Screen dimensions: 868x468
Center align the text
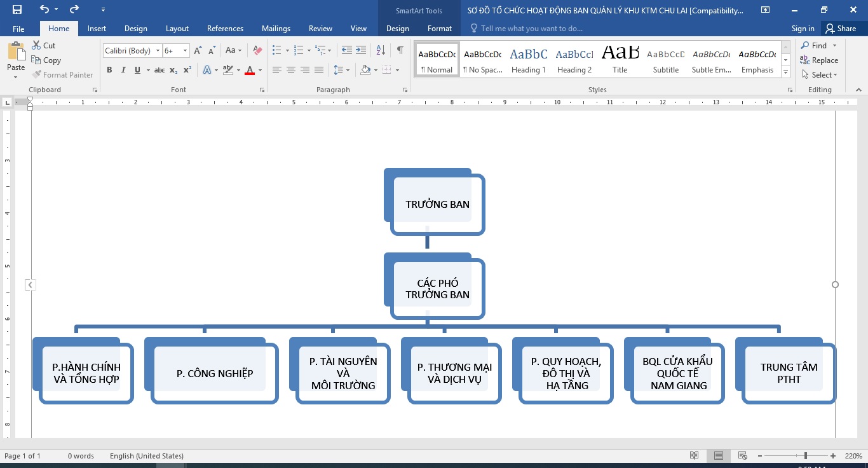point(291,70)
